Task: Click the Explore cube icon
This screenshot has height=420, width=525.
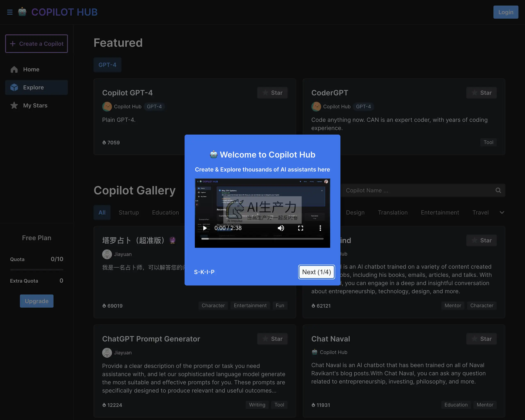Action: point(14,87)
